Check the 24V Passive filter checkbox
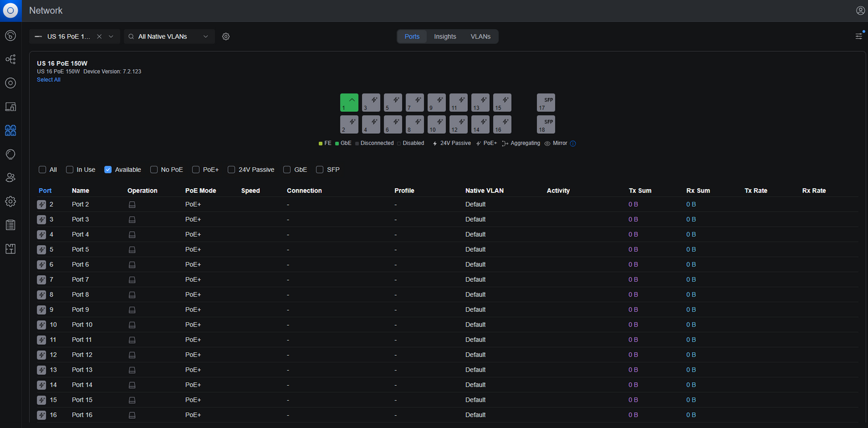The image size is (868, 428). pos(232,169)
